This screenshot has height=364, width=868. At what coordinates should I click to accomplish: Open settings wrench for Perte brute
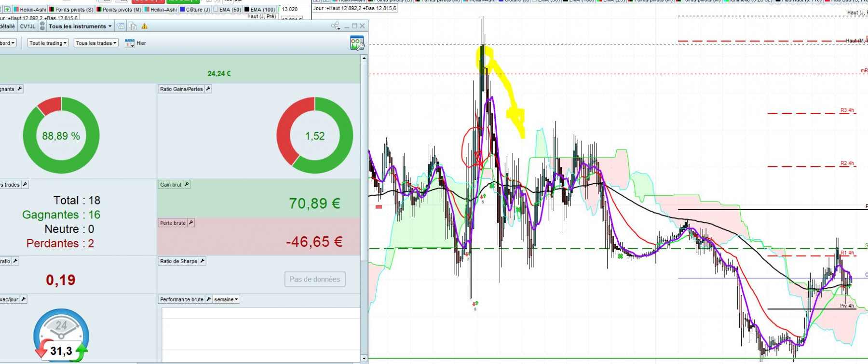pos(191,223)
